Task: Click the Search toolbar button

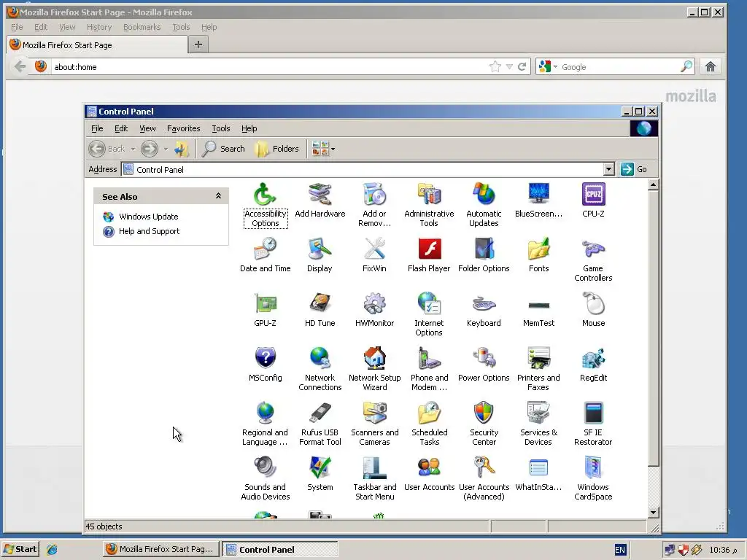Action: point(223,149)
